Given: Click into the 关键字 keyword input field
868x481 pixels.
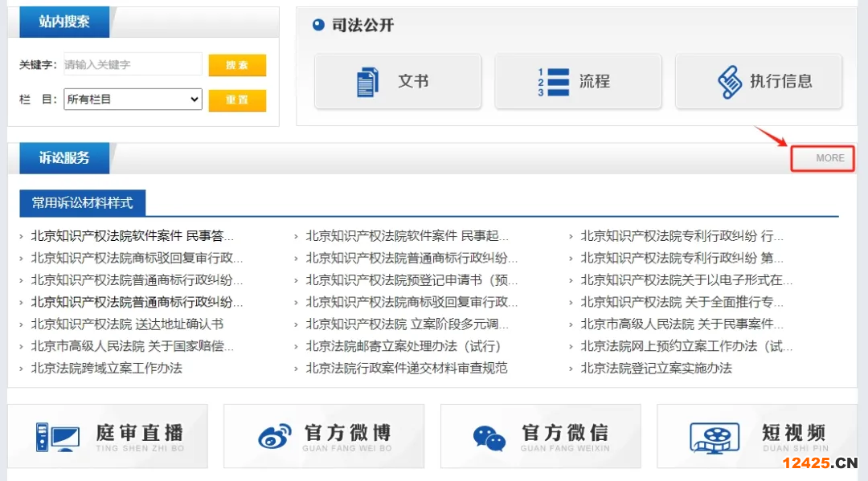Looking at the screenshot, I should [x=133, y=64].
